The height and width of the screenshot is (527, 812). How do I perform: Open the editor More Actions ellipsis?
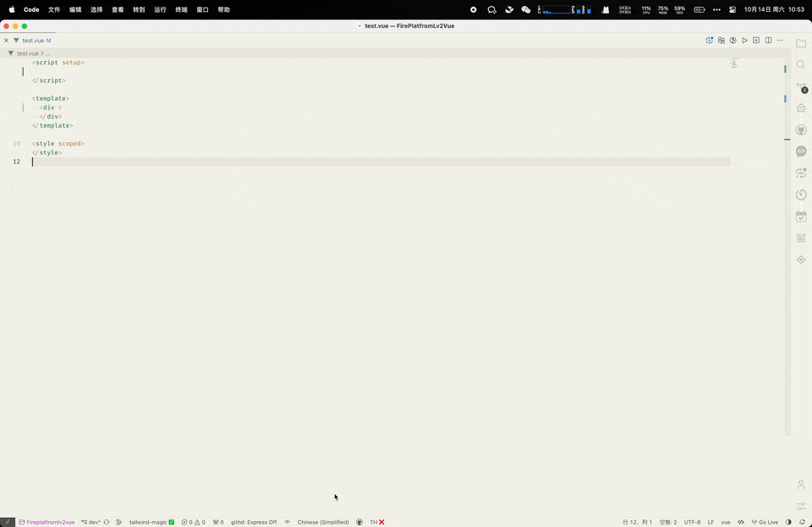click(x=780, y=41)
